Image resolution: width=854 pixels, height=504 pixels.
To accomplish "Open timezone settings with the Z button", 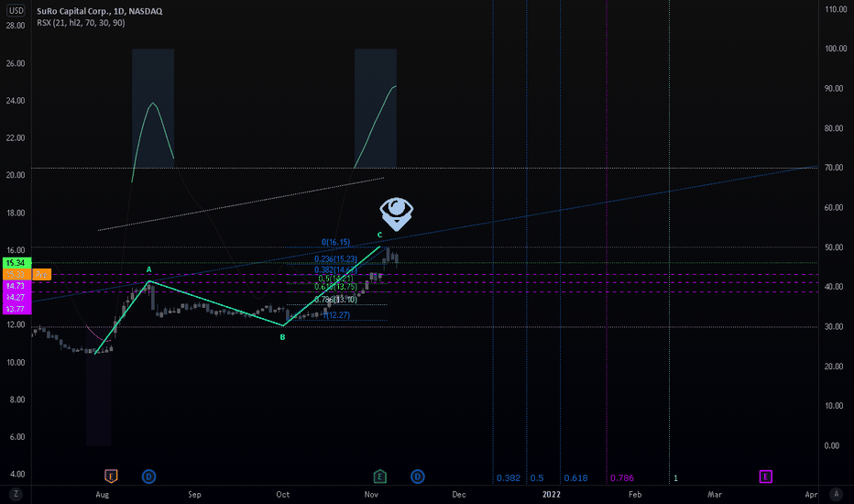I will [x=16, y=494].
